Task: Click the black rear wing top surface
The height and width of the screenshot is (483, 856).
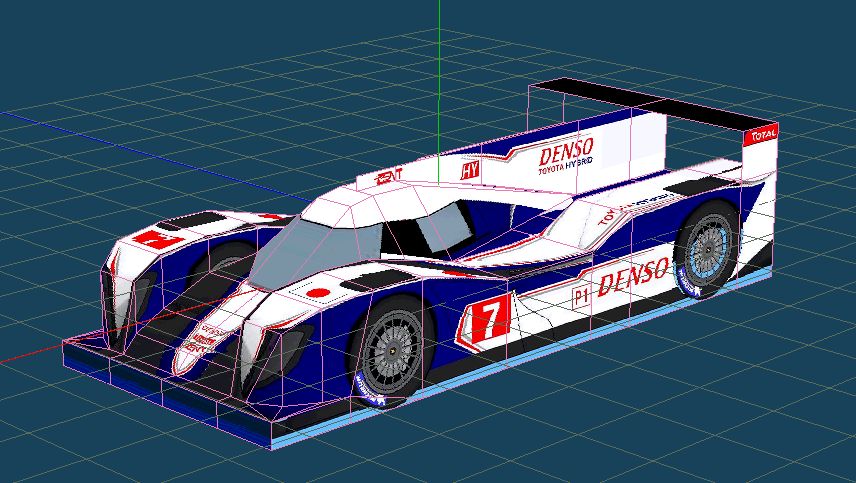Action: (654, 104)
